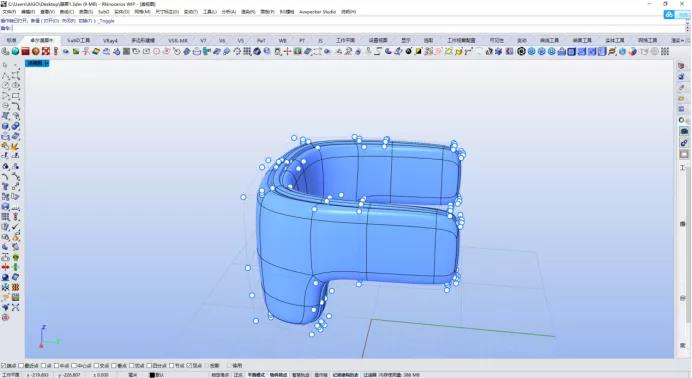
Task: Select the Circle tool in the left sidebar
Action: (5, 86)
